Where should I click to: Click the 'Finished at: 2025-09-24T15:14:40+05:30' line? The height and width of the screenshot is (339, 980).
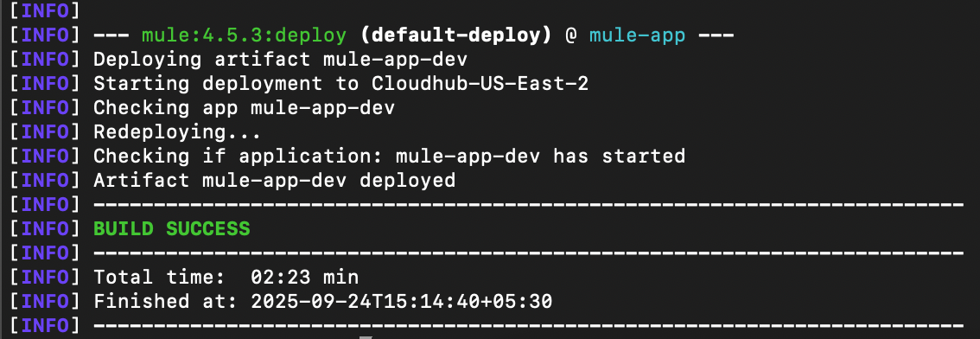pyautogui.click(x=323, y=302)
